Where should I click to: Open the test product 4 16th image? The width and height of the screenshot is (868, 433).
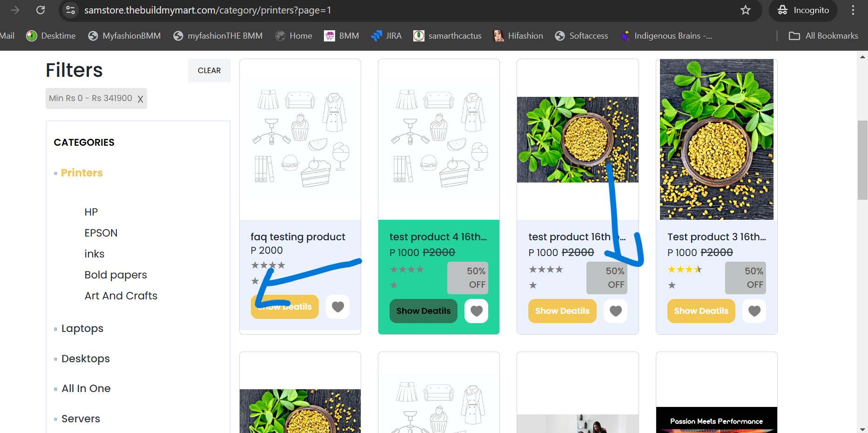coord(439,140)
